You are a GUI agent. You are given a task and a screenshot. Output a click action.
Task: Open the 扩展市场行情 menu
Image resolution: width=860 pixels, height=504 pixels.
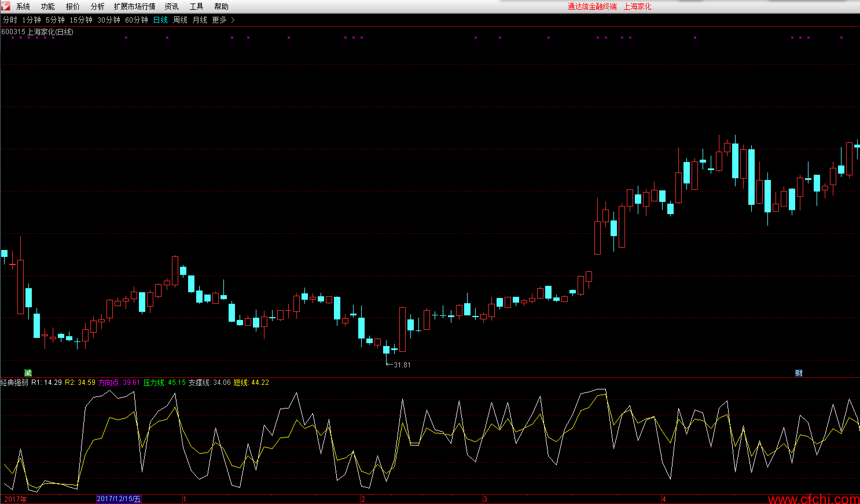coord(134,6)
